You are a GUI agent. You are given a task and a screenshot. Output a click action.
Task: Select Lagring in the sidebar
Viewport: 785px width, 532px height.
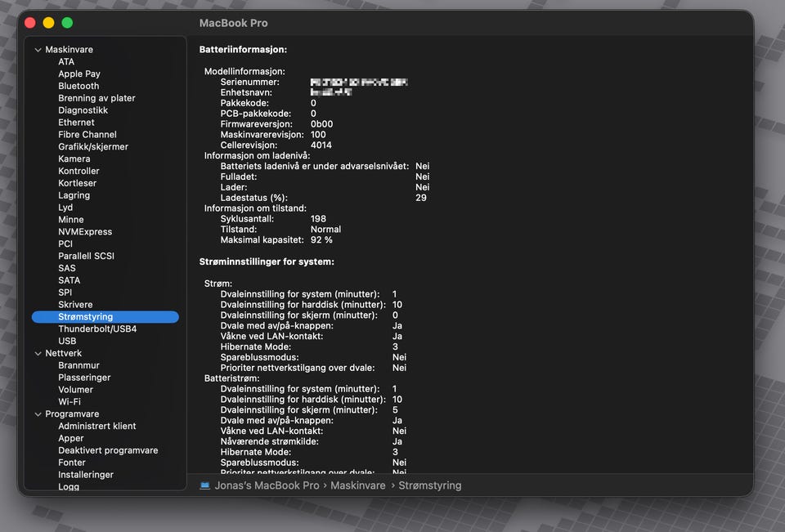click(x=74, y=195)
